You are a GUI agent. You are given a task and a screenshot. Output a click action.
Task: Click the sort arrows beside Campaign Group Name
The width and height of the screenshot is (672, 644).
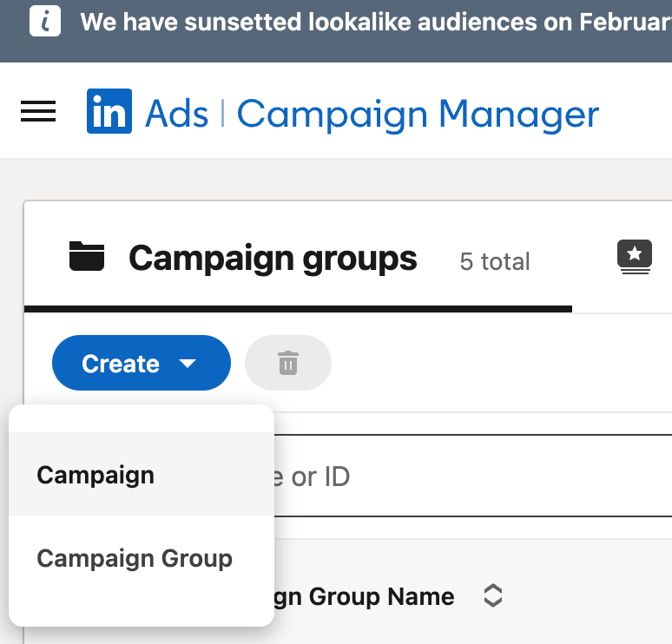[492, 596]
